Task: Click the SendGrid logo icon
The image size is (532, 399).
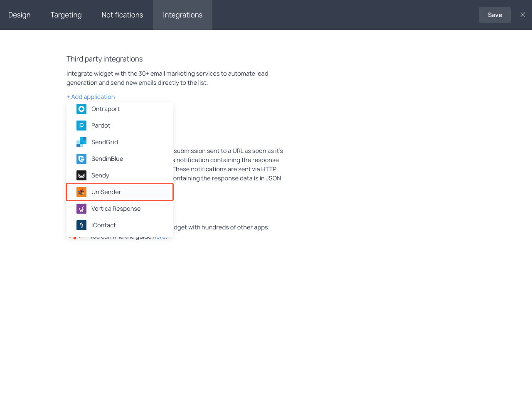Action: (81, 142)
